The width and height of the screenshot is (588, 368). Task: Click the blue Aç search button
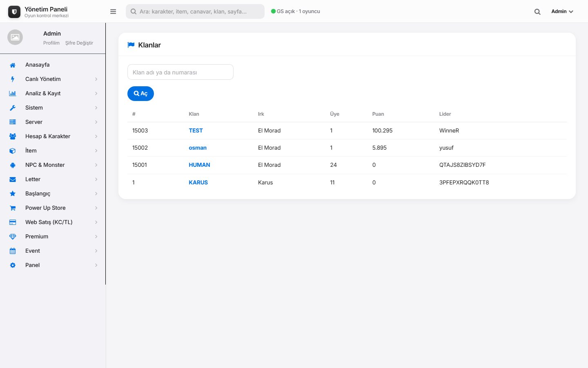point(140,94)
